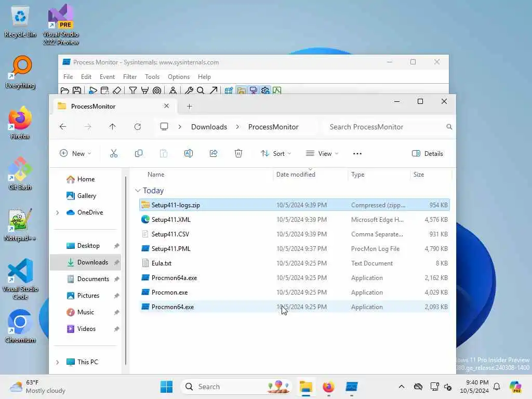Open Documents in the navigation pane
532x399 pixels.
87,279
